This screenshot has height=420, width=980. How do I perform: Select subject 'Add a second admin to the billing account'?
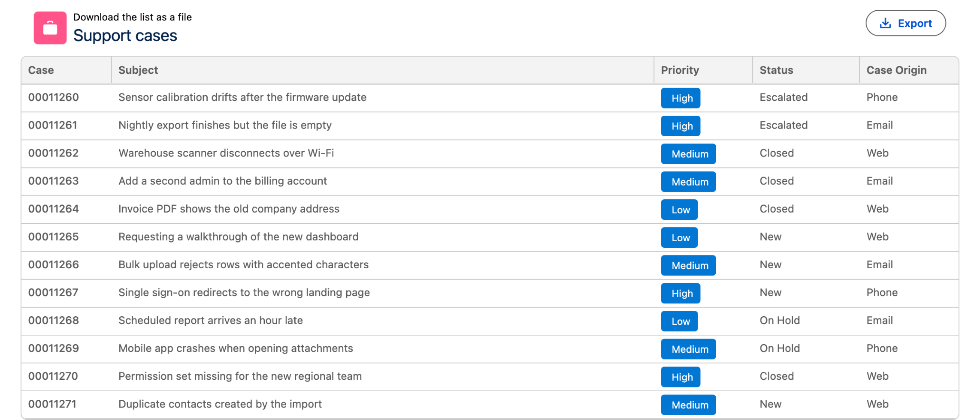point(223,181)
